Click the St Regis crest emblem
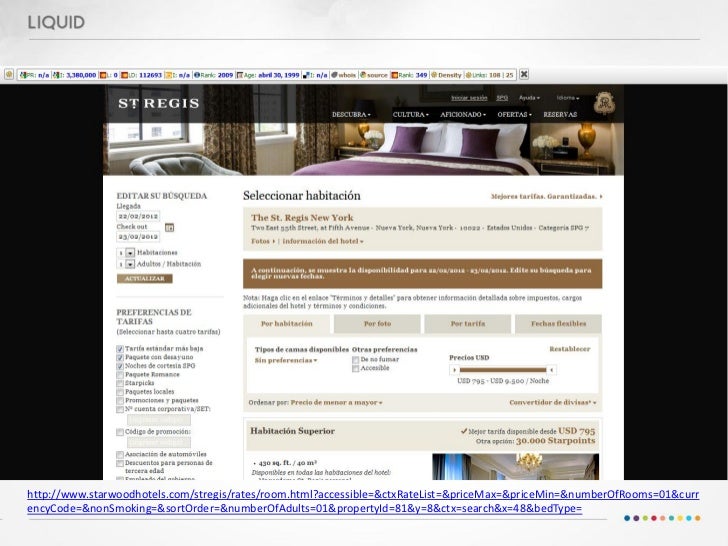This screenshot has height=546, width=728. (x=604, y=103)
